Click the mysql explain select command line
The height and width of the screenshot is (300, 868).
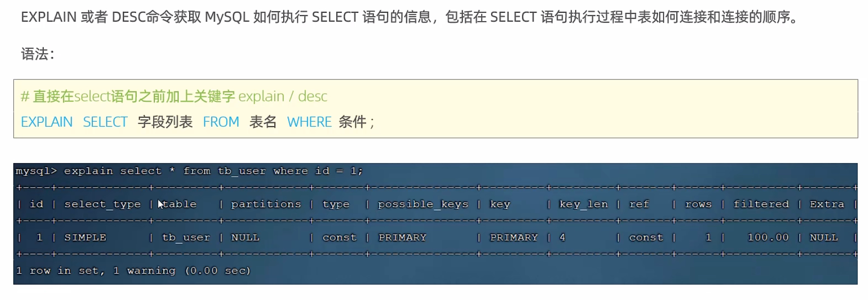tap(189, 171)
